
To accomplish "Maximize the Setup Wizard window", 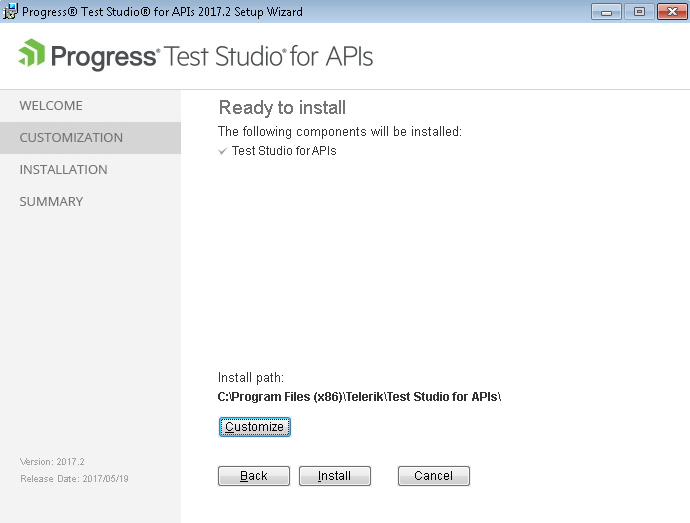I will 639,12.
